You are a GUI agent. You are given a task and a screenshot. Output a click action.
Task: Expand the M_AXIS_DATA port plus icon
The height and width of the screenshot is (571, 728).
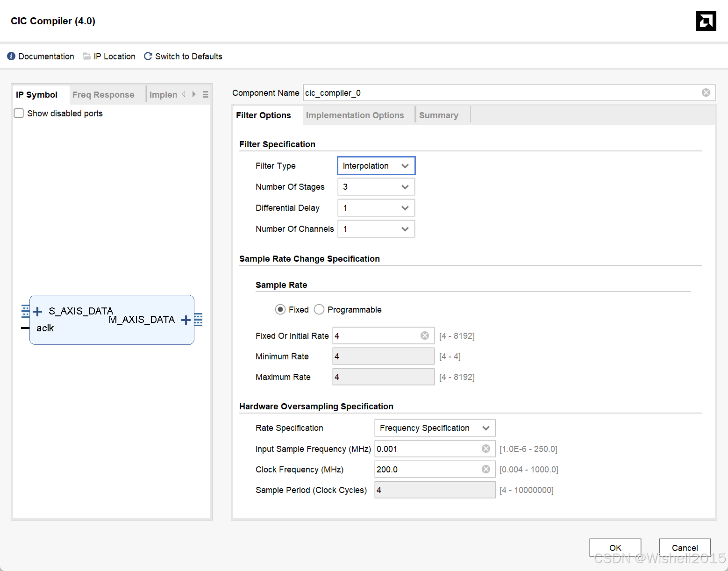tap(186, 320)
